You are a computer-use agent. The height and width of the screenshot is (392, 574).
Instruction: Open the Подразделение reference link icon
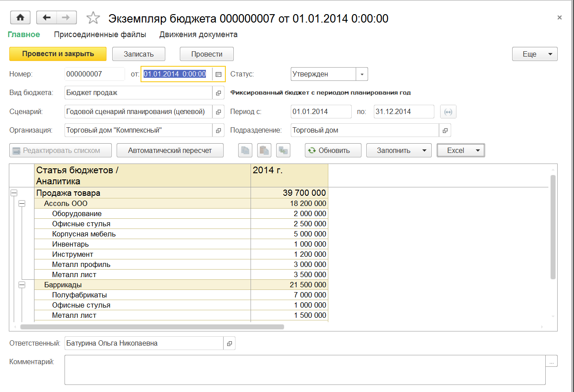click(445, 130)
